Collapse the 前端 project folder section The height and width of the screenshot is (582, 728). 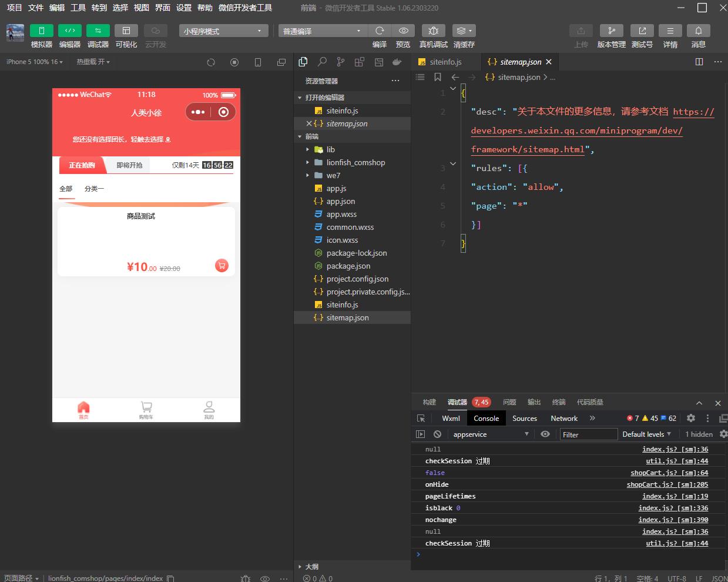(352, 136)
